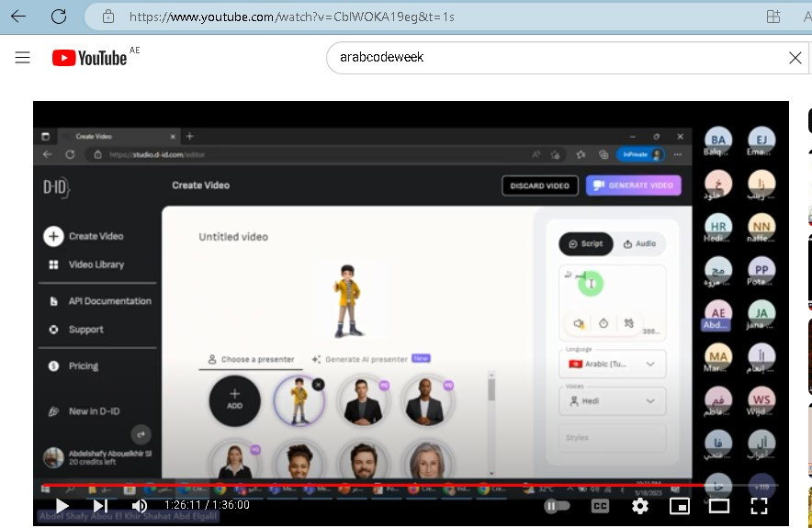Select the bearded man presenter thumbnail

coord(363,460)
